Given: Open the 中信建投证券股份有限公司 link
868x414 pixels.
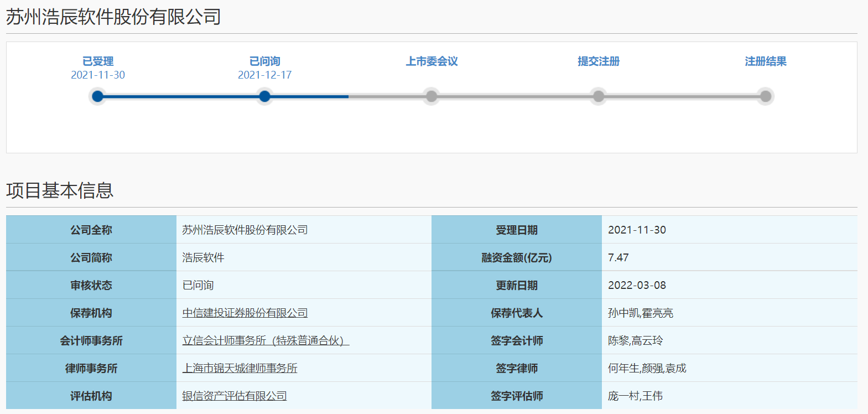Looking at the screenshot, I should pyautogui.click(x=245, y=313).
